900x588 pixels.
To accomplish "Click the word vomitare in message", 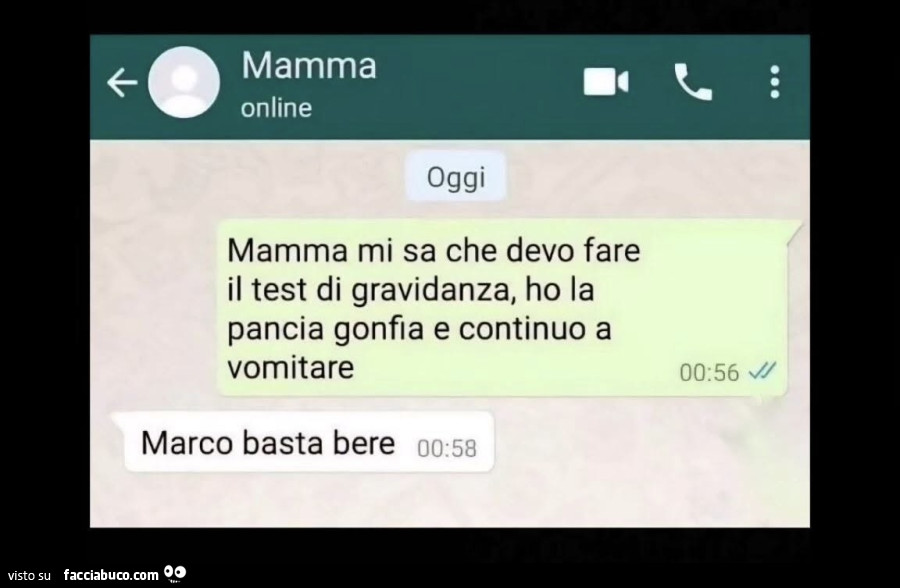I will pyautogui.click(x=290, y=367).
